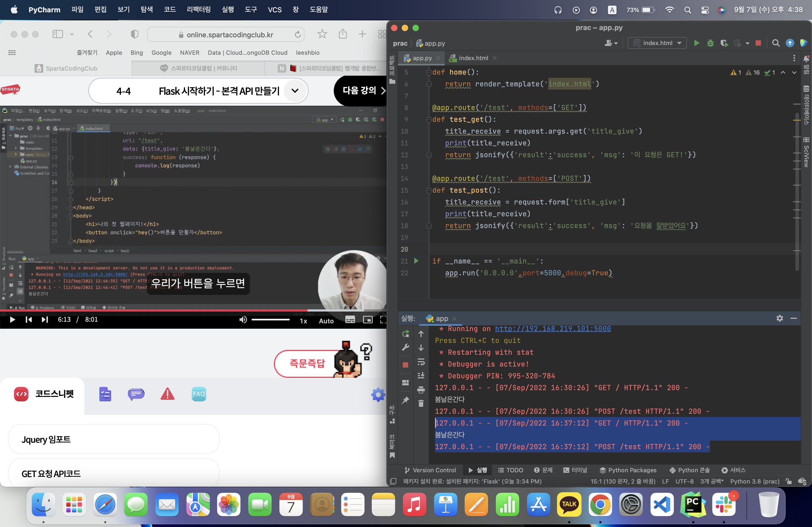This screenshot has height=527, width=812.
Task: Toggle fullscreen on the video player
Action: coord(383,320)
